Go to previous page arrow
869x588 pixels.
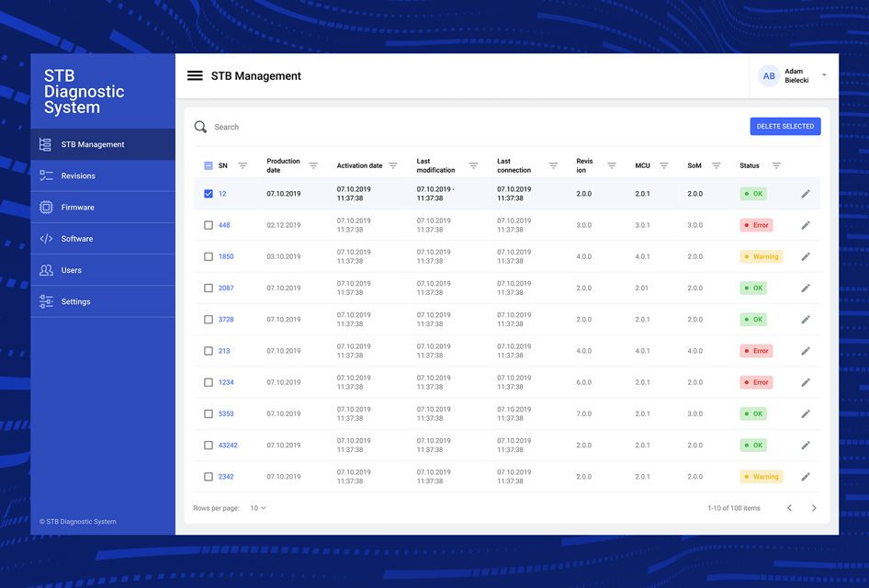[x=789, y=508]
